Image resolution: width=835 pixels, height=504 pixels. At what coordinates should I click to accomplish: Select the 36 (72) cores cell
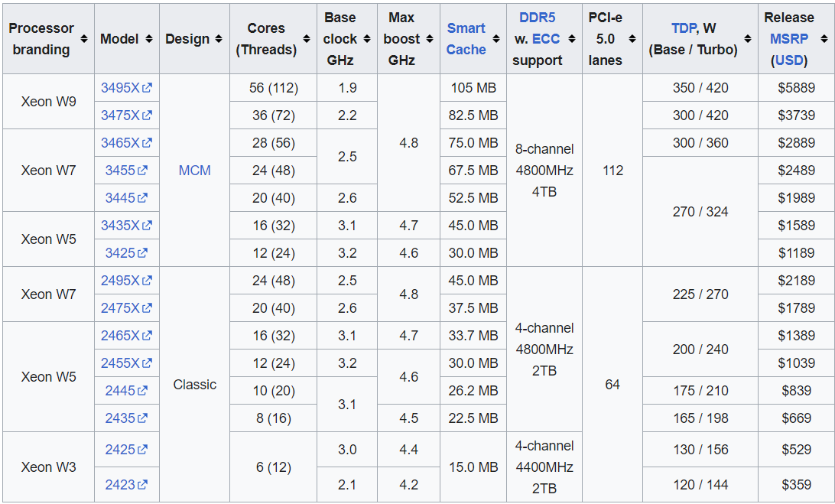[x=273, y=115]
